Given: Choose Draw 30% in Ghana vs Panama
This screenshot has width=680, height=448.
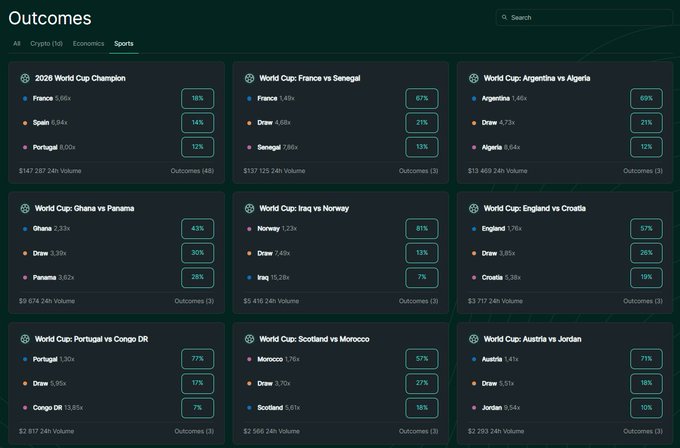Looking at the screenshot, I should (x=197, y=253).
